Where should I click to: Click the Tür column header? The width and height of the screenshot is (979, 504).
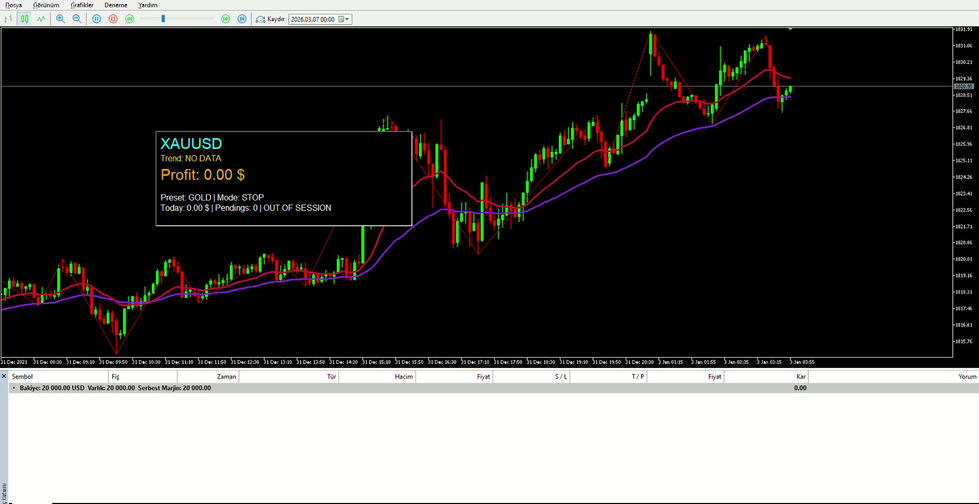289,377
